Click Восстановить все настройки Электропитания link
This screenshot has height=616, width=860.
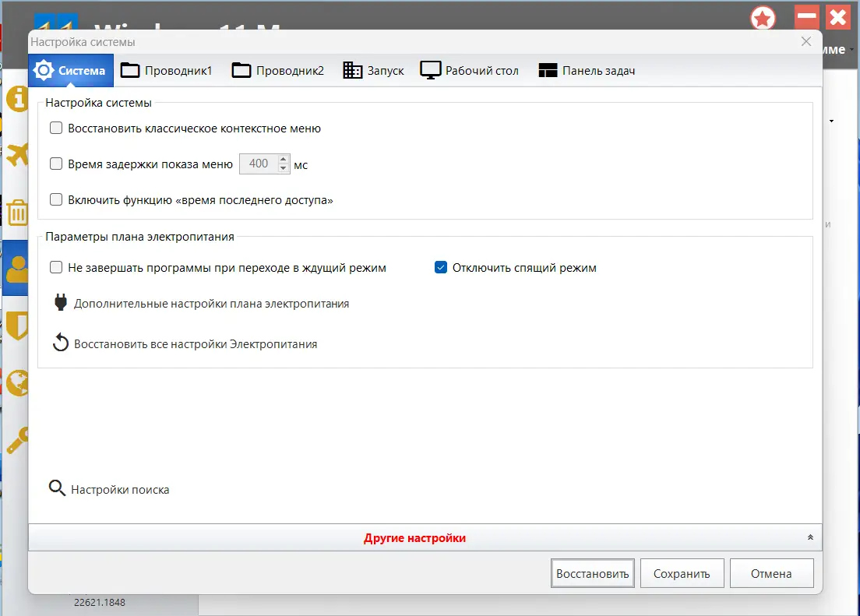point(196,344)
